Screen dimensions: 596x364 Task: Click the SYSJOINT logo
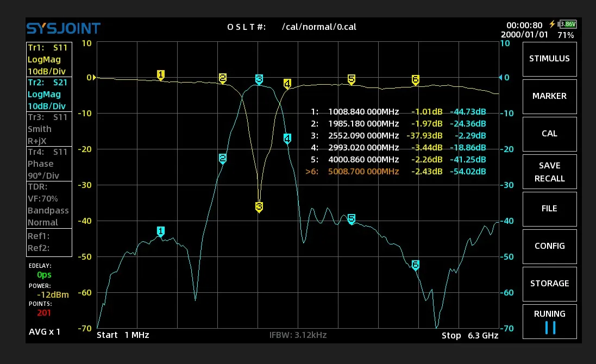[64, 28]
